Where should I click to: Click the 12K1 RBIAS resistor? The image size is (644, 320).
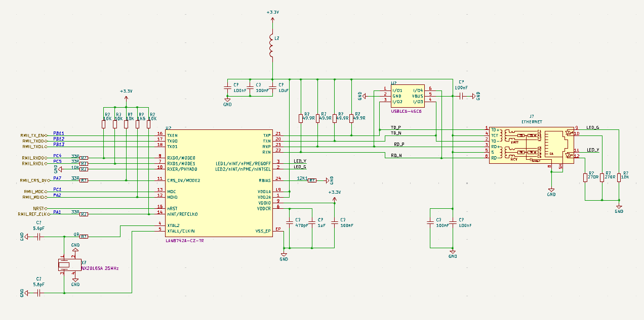tap(312, 180)
